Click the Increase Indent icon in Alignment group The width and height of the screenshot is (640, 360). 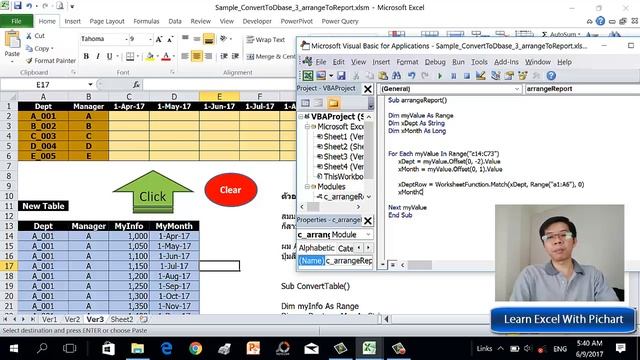[236, 56]
